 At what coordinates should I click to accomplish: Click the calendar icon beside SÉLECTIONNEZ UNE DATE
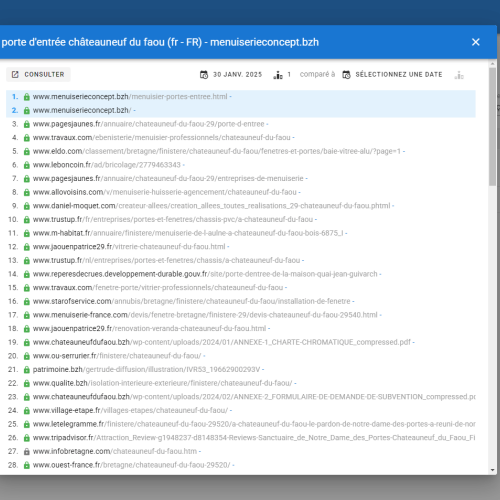click(347, 75)
